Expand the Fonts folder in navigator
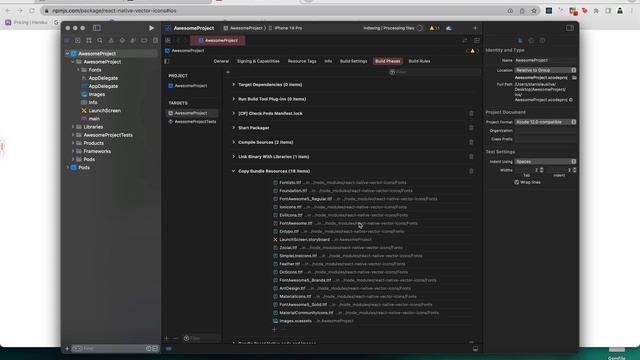The height and width of the screenshot is (360, 640). 78,70
